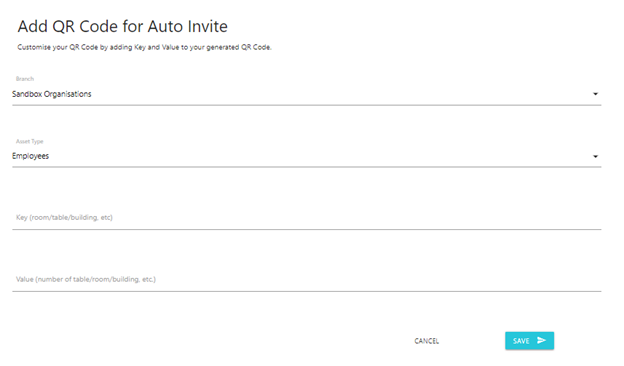Image resolution: width=624 pixels, height=366 pixels.
Task: Cancel adding the QR code
Action: (x=427, y=341)
